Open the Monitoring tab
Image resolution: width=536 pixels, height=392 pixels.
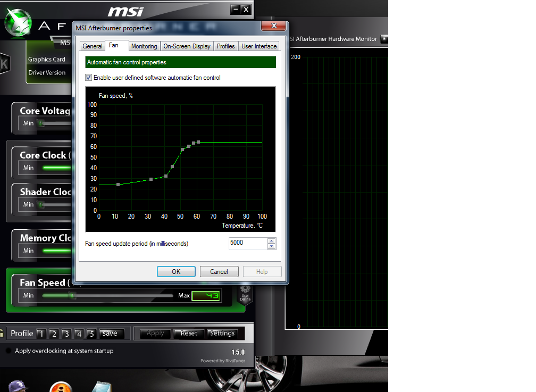(x=144, y=46)
